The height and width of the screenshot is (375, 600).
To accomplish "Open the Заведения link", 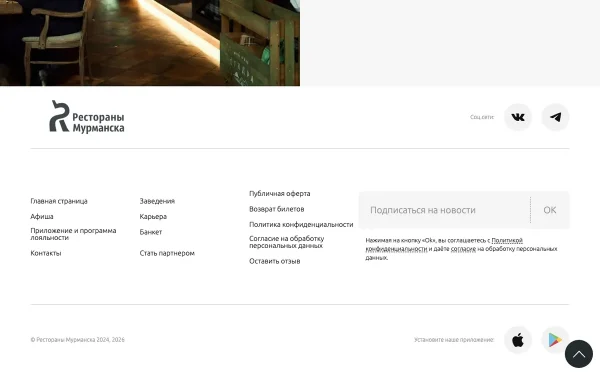I will click(157, 201).
